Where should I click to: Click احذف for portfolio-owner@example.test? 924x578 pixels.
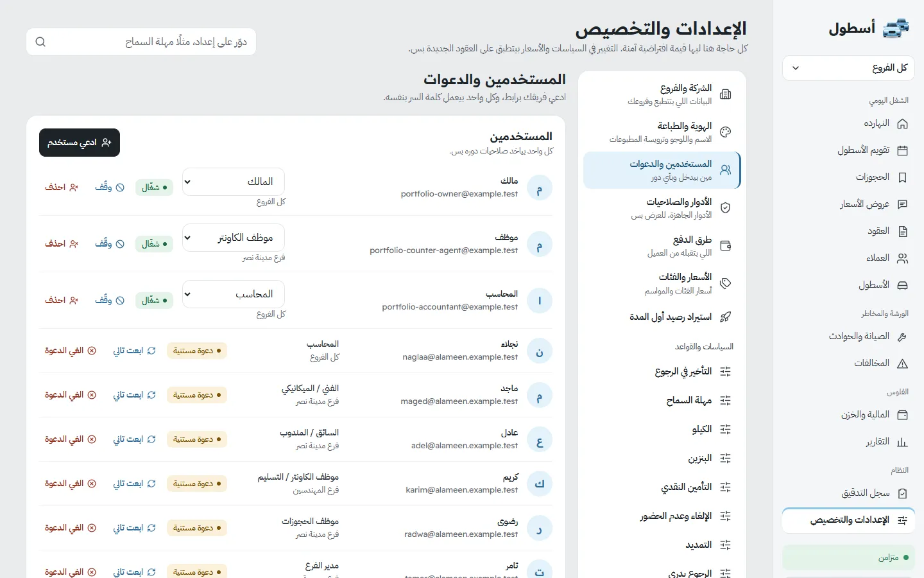click(62, 188)
